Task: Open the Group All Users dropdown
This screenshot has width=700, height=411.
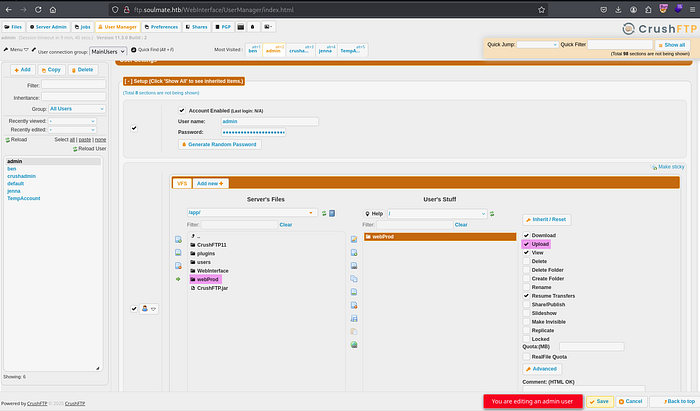Action: click(x=77, y=109)
